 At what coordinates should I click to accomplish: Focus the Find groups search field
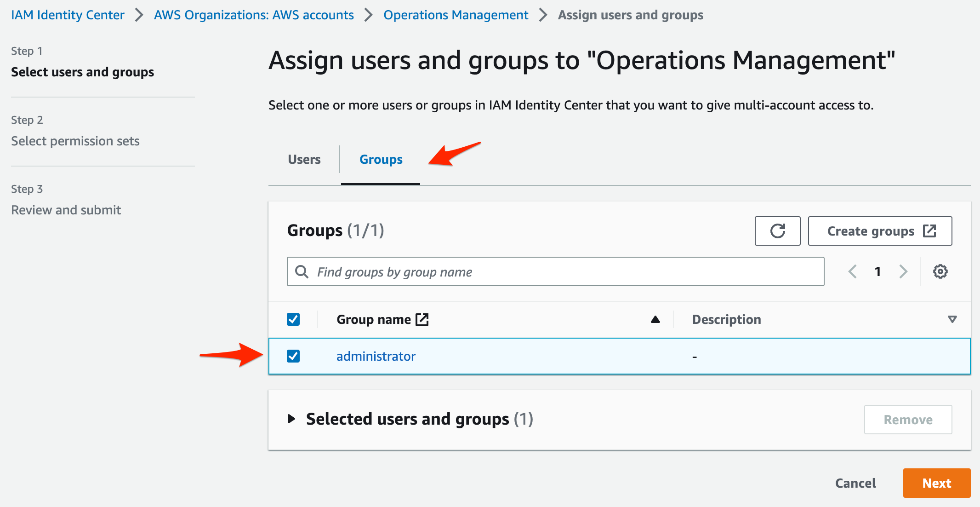pos(555,271)
